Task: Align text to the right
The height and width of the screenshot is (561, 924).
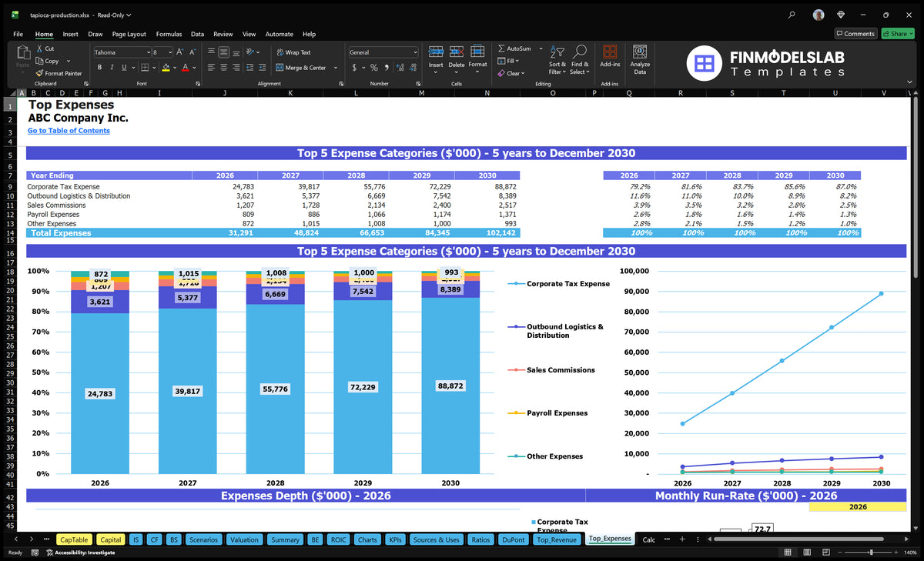Action: pyautogui.click(x=236, y=67)
